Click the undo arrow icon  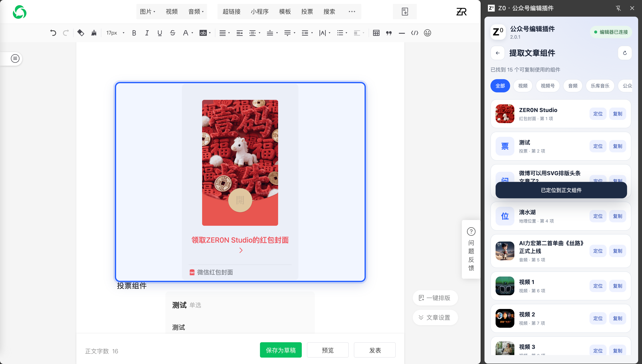coord(53,33)
